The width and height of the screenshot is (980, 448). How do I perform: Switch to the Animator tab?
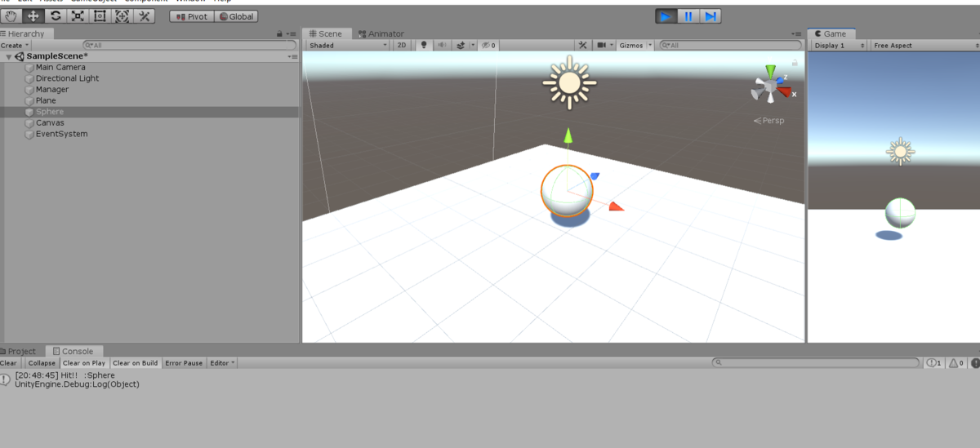point(381,33)
